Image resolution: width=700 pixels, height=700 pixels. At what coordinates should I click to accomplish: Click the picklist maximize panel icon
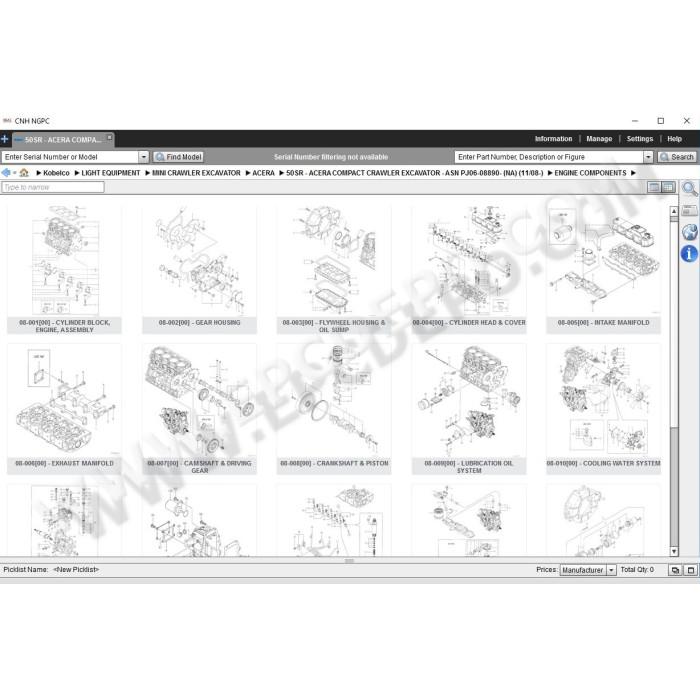(x=691, y=570)
